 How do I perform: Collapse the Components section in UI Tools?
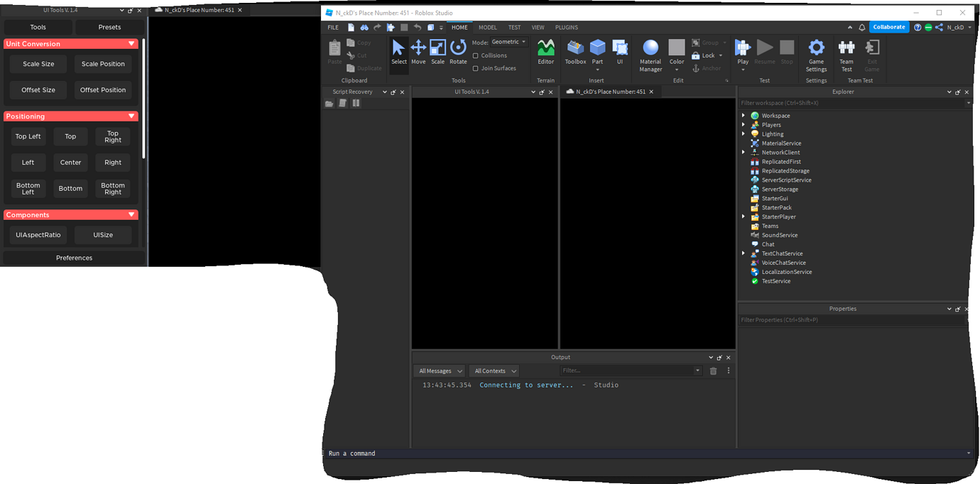coord(131,214)
